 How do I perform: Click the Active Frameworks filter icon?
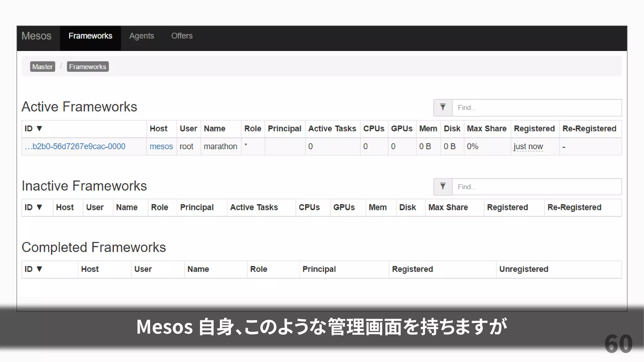[x=443, y=107]
